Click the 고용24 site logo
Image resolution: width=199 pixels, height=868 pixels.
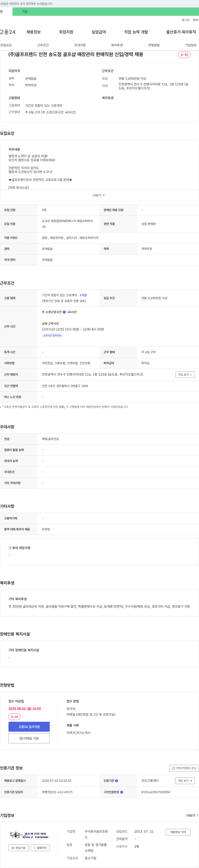click(8, 32)
